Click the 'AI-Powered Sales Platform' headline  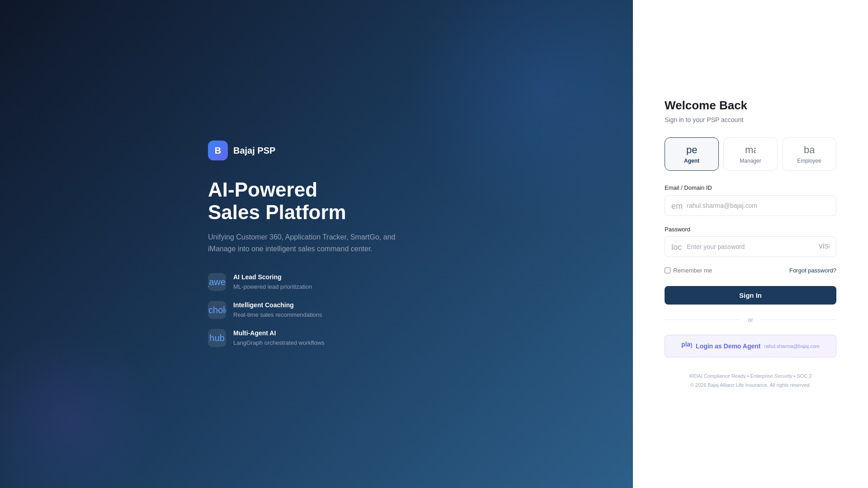click(277, 201)
